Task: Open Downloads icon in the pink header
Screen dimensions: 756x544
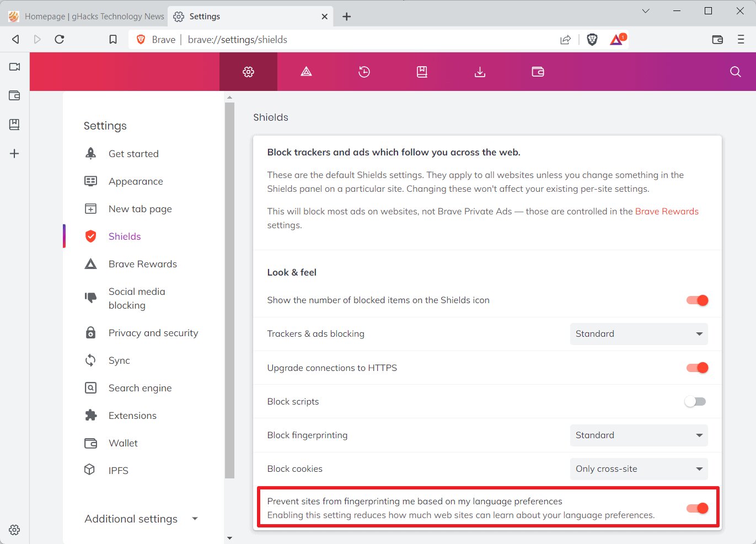Action: click(480, 72)
